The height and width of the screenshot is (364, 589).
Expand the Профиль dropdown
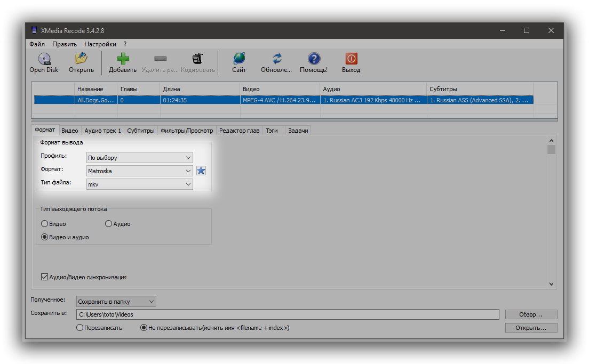point(139,158)
